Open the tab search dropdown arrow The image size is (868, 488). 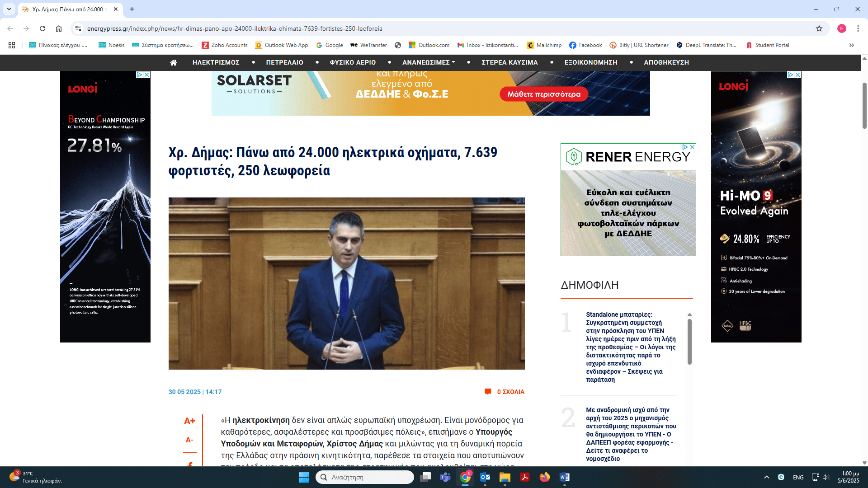[x=9, y=9]
